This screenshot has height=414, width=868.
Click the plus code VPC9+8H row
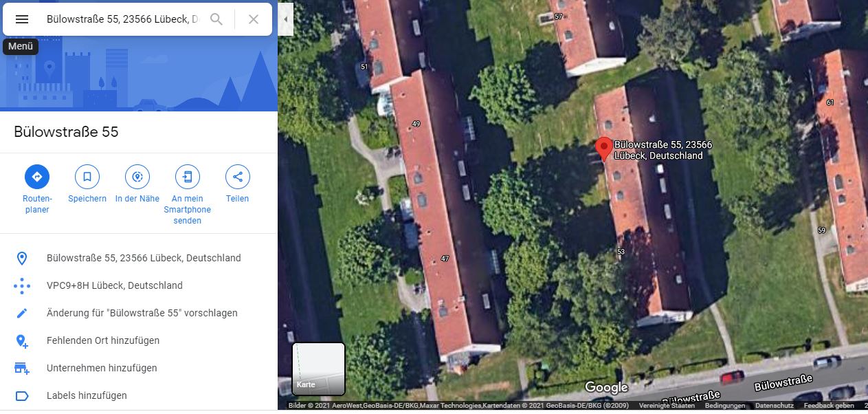point(139,285)
